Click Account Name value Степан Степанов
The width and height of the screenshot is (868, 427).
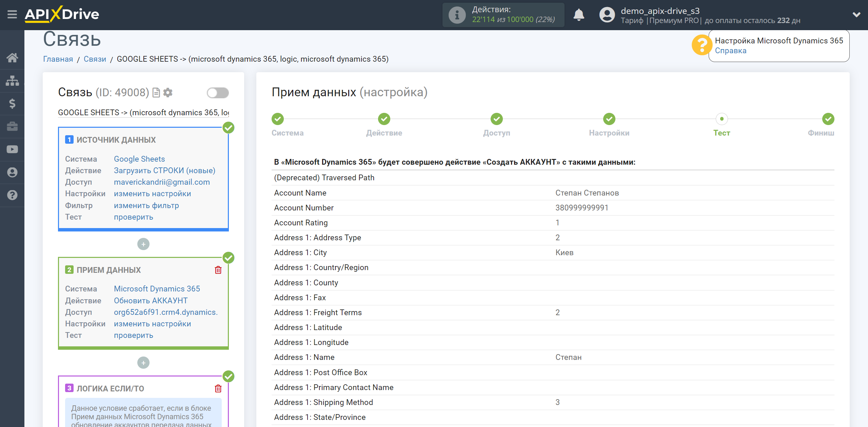pos(587,193)
